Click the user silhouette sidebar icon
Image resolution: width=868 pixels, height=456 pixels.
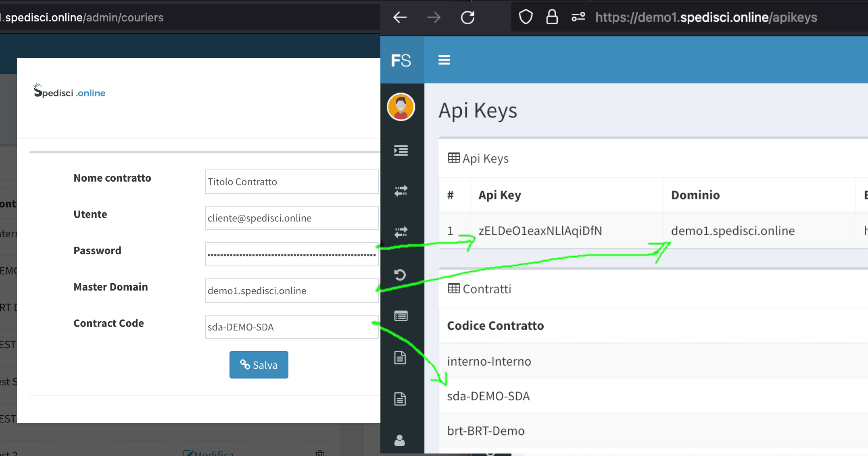point(400,440)
